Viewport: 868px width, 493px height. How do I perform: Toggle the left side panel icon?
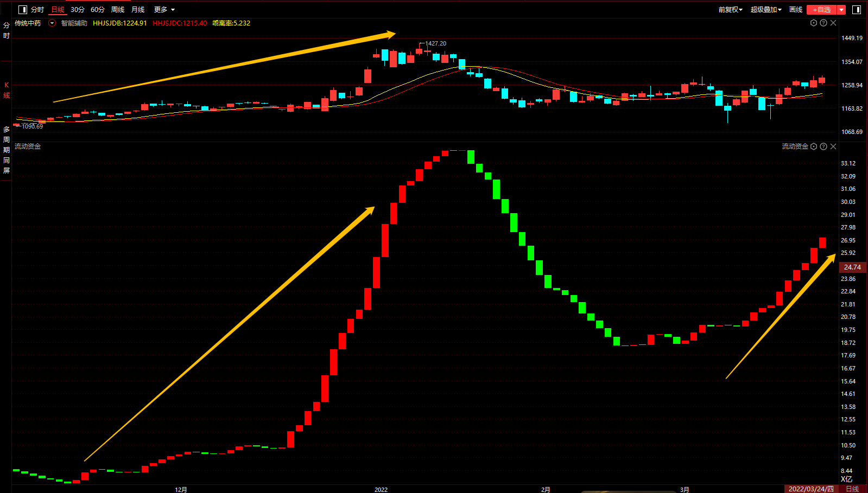(x=23, y=10)
